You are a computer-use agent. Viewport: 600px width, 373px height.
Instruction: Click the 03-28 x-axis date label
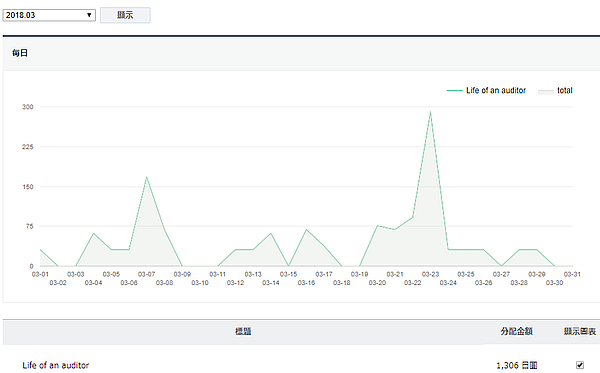[519, 283]
